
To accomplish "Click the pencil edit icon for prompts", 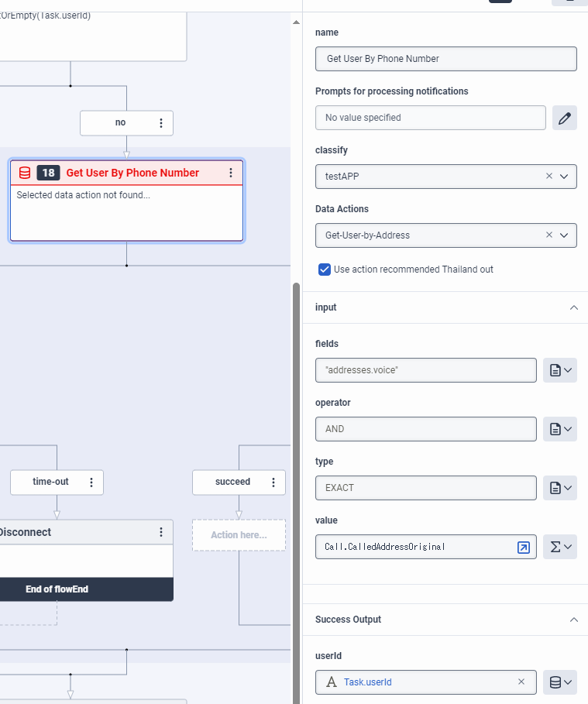I will pyautogui.click(x=565, y=118).
